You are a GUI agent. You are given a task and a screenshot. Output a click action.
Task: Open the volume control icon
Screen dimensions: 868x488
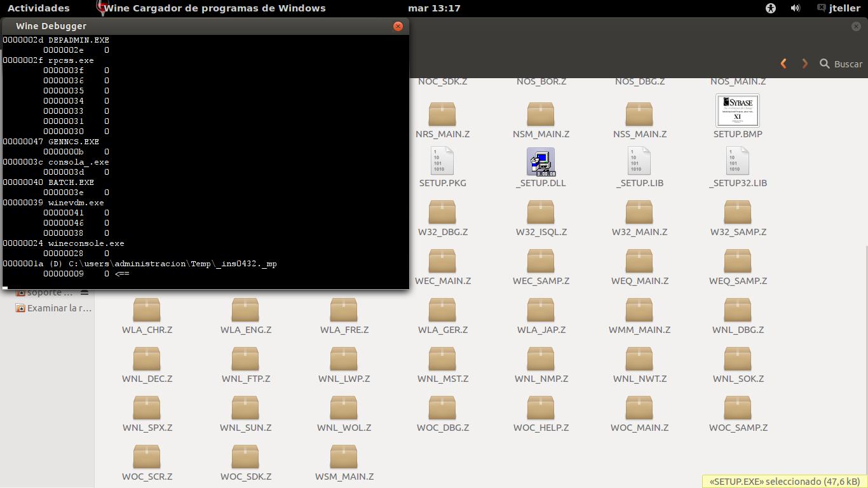[x=796, y=8]
